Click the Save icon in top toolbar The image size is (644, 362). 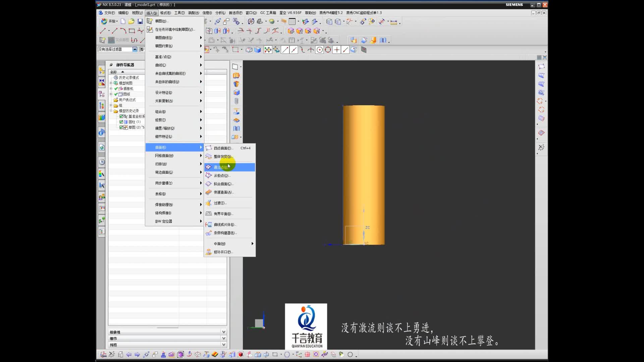click(140, 21)
